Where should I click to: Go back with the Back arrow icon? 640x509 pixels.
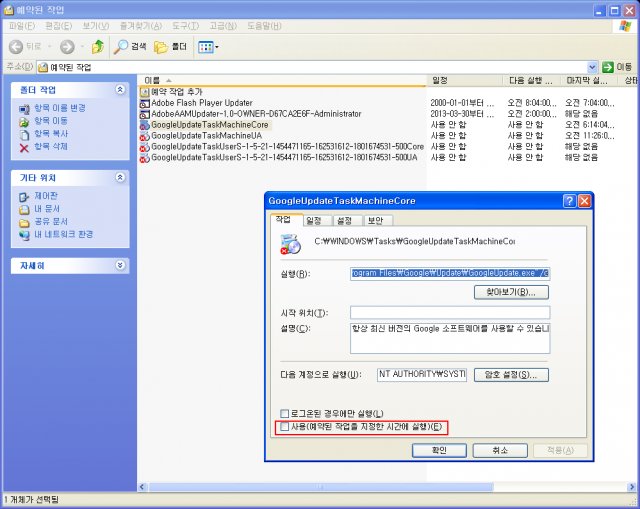(x=16, y=47)
